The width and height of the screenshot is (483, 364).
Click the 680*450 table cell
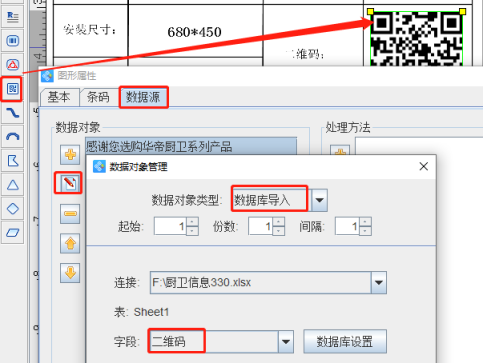[x=195, y=32]
